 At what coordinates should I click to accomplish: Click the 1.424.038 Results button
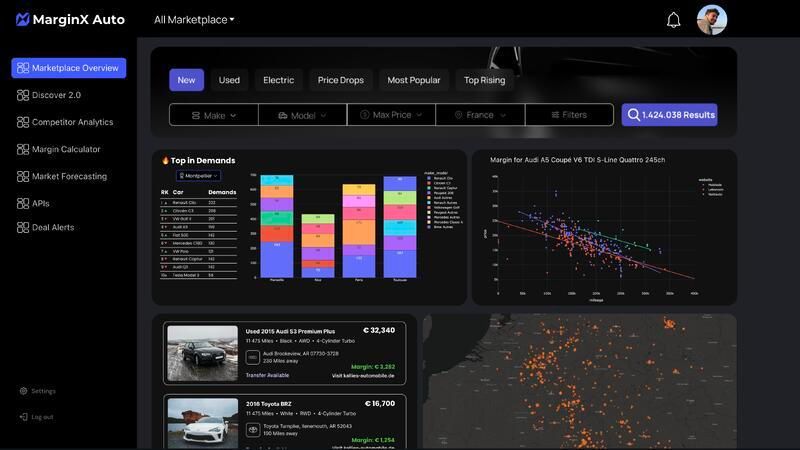(669, 115)
